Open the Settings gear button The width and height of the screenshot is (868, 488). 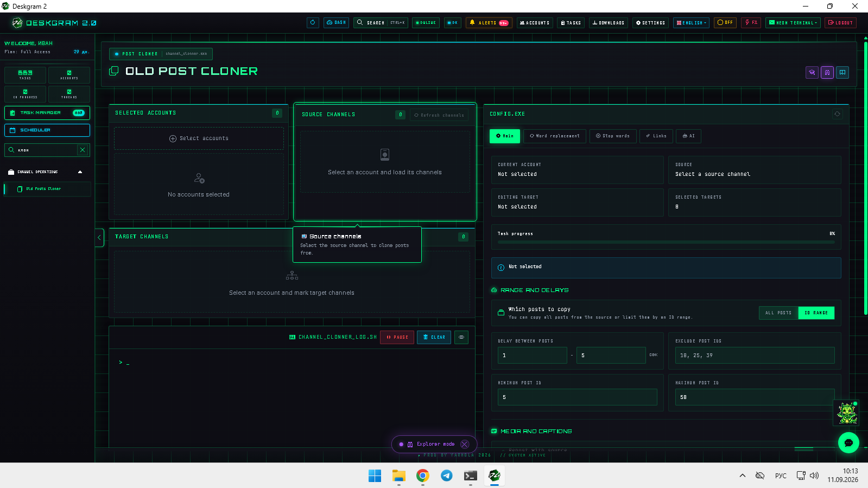coord(650,23)
